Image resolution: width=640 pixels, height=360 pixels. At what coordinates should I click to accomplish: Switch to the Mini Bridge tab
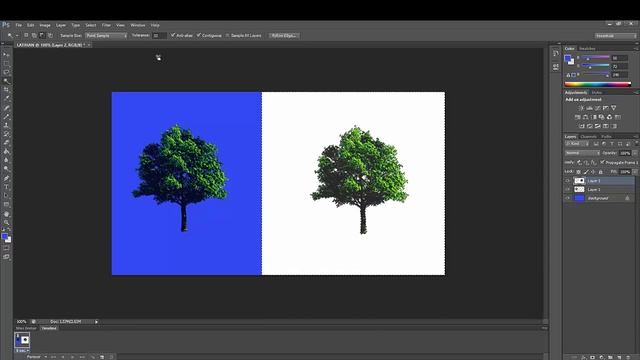(26, 328)
